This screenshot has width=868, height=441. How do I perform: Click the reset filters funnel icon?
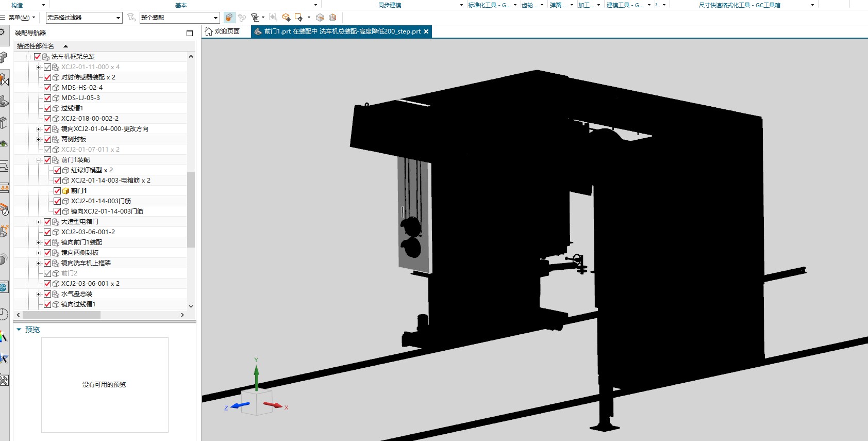click(x=131, y=18)
